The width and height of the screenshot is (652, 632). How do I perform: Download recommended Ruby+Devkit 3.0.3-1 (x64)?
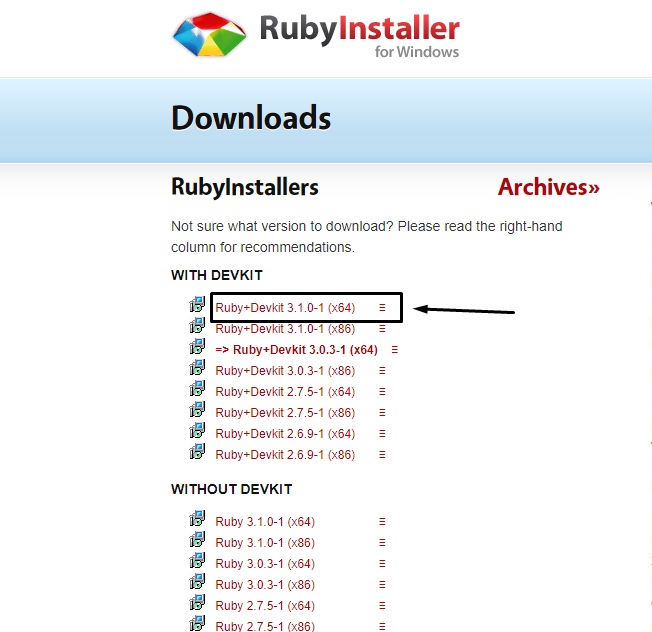tap(296, 350)
